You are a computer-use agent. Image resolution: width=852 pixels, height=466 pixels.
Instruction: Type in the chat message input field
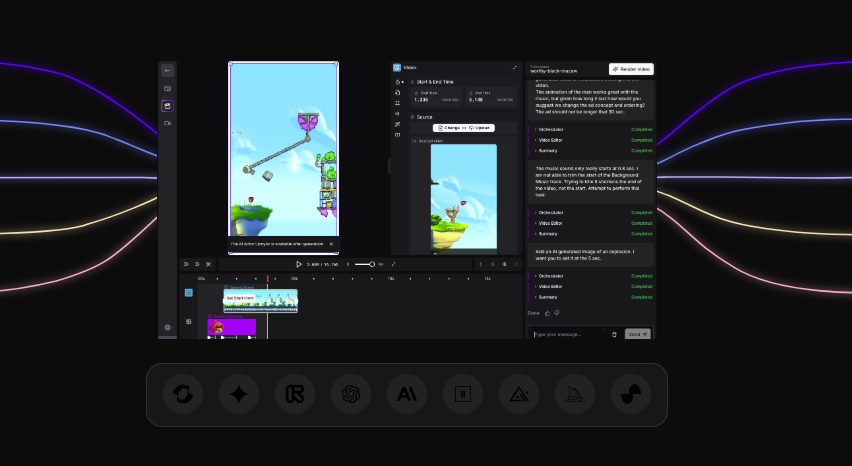568,333
